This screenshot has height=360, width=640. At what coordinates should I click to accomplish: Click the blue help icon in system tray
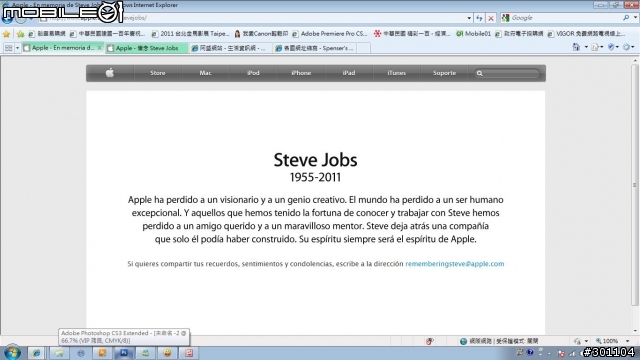(x=530, y=352)
